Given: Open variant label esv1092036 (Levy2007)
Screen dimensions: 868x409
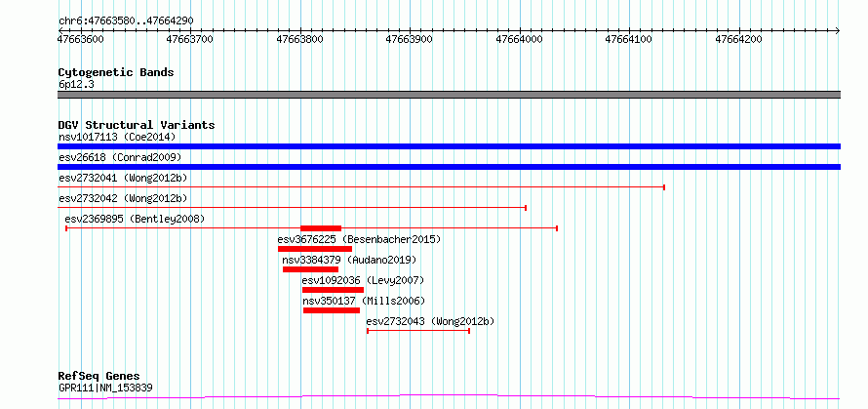Looking at the screenshot, I should (x=363, y=280).
